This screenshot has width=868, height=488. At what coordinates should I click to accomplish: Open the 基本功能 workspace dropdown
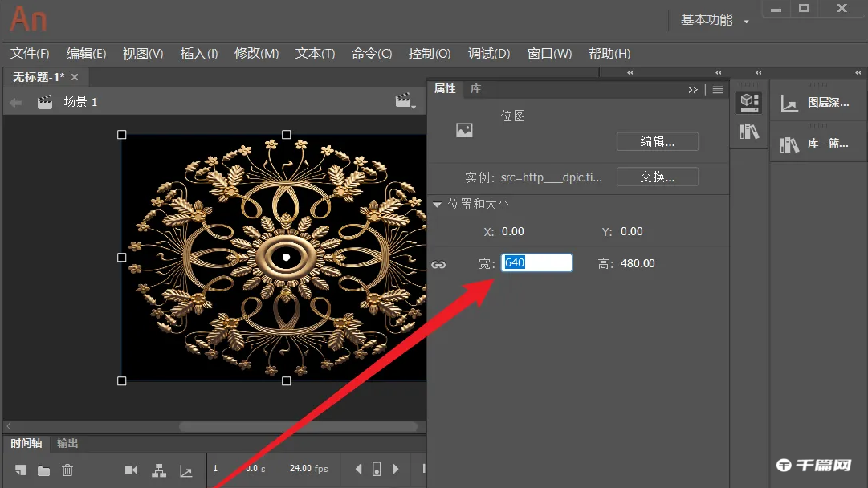coord(713,20)
